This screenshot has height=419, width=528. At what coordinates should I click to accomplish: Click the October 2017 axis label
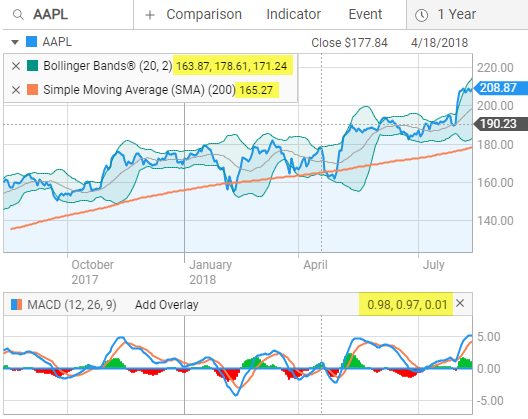coord(93,272)
